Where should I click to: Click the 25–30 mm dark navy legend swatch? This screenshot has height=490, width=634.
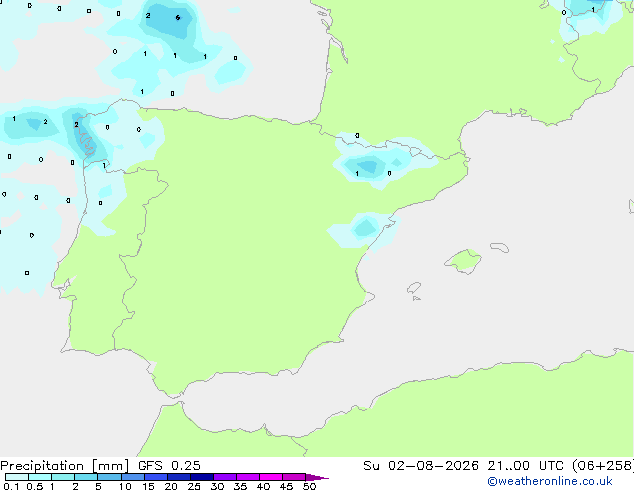point(202,477)
